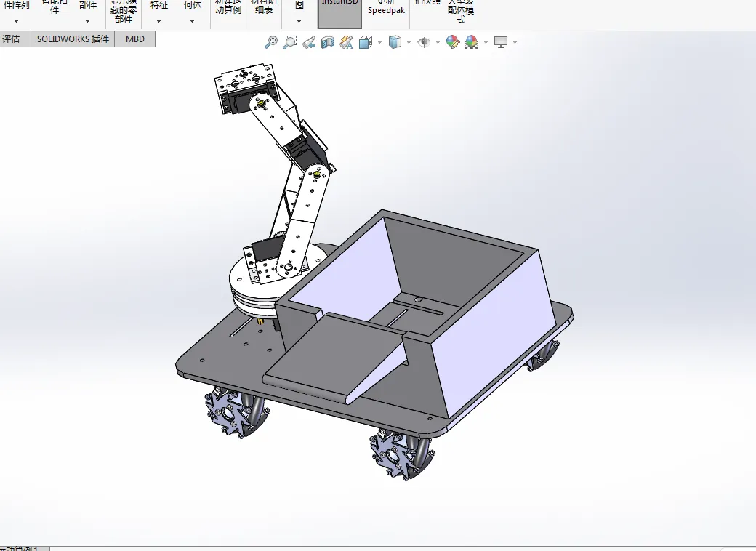Viewport: 756px width, 551px height.
Task: Click the Edit Appearance color ball icon
Action: (x=453, y=42)
